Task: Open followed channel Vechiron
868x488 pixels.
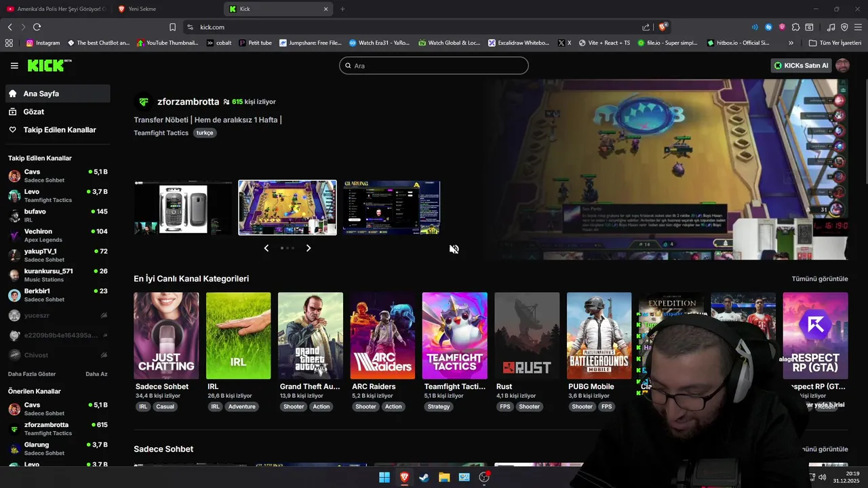Action: pyautogui.click(x=58, y=235)
